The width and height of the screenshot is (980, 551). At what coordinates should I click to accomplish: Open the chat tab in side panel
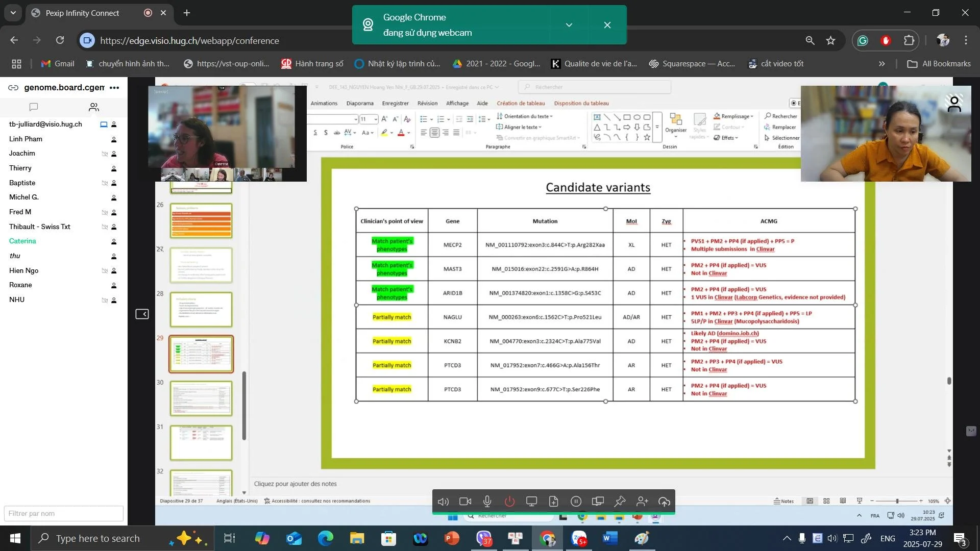coord(34,107)
